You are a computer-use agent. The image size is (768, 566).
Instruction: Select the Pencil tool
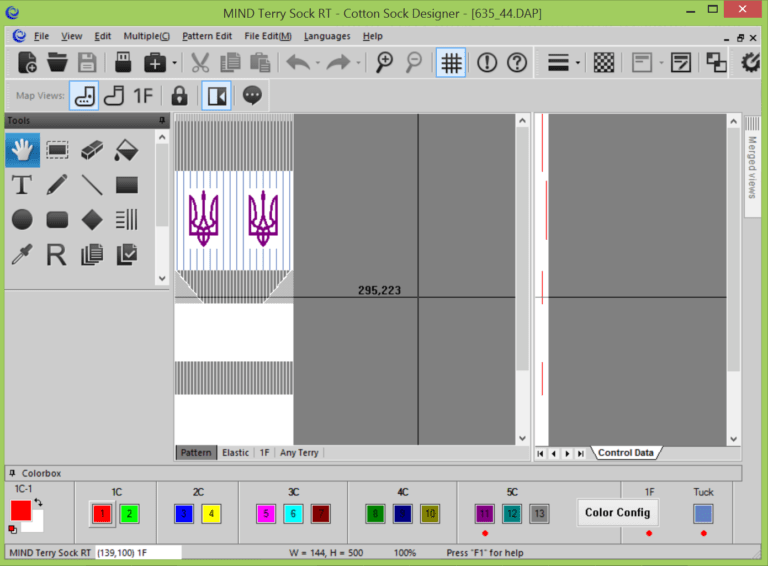[57, 185]
